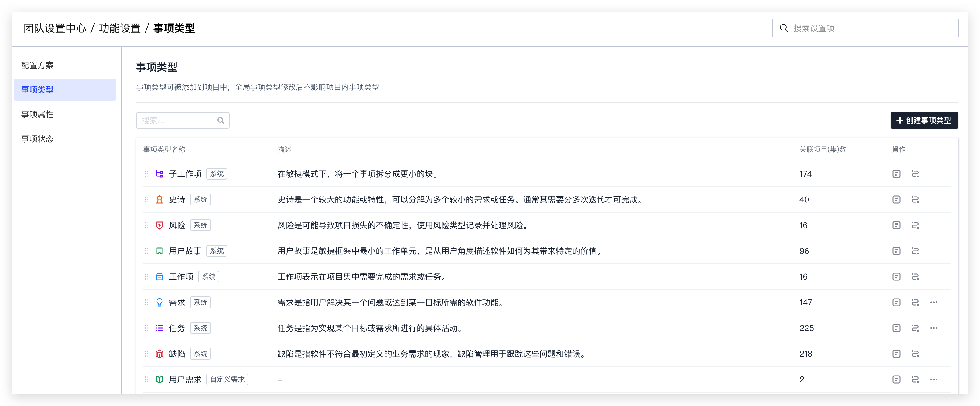Screen dimensions: 980x406
Task: Open view config icon for 子工作项 row
Action: click(x=896, y=174)
